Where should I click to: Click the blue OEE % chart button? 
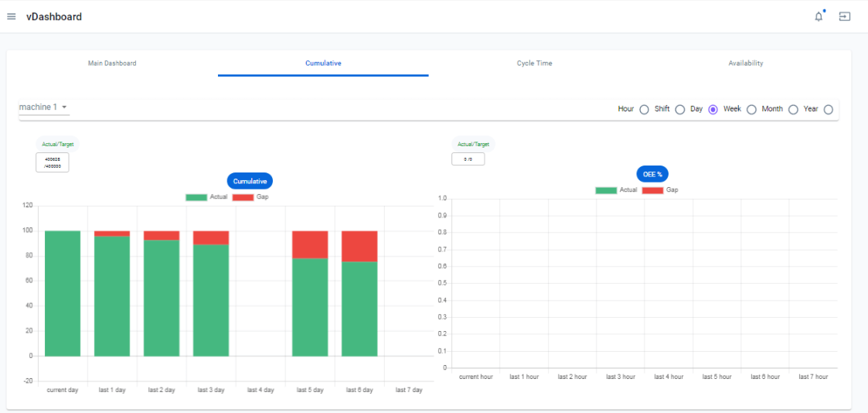coord(652,174)
